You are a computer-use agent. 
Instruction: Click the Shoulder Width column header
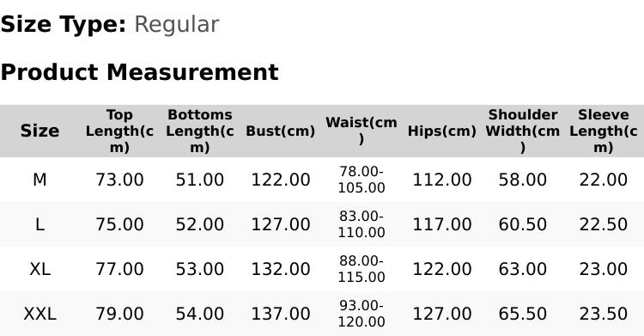[522, 131]
